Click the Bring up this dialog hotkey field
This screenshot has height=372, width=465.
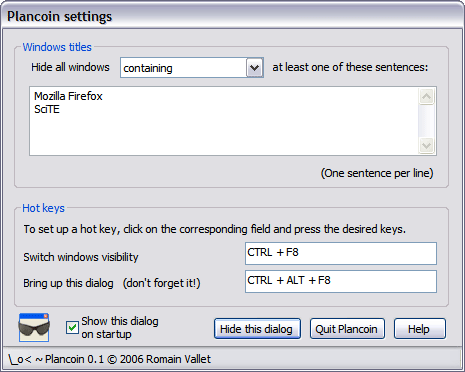coord(341,282)
